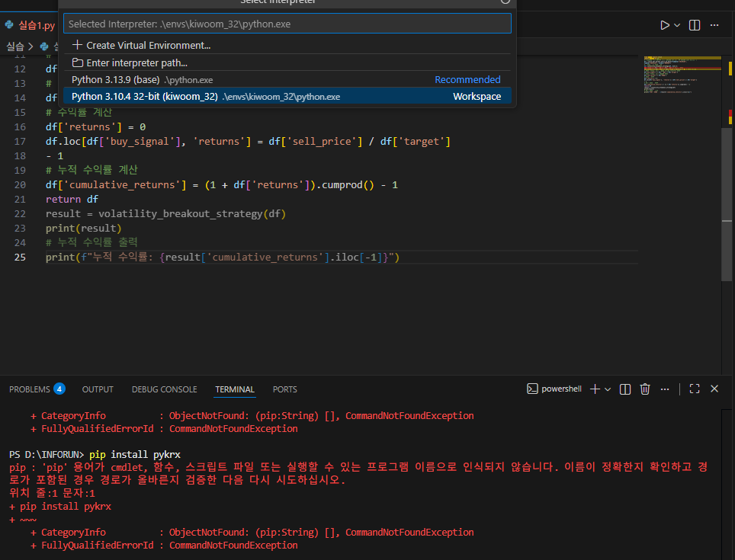The height and width of the screenshot is (560, 735).
Task: Refresh the interpreter list
Action: (505, 2)
